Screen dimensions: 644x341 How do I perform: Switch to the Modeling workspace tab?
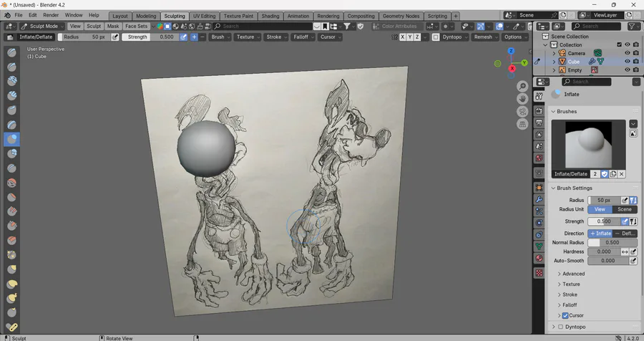click(146, 16)
